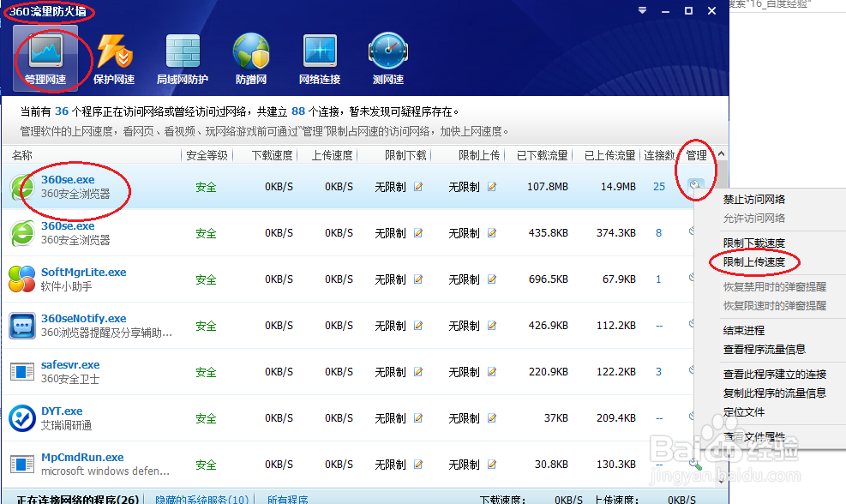
Task: Edit upload limit for MpCmdRun.exe
Action: [x=491, y=465]
